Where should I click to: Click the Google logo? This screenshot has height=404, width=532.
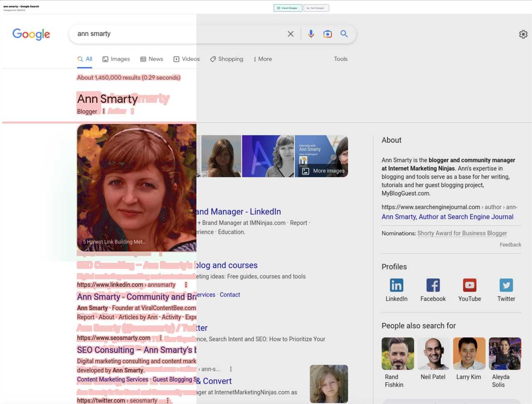31,34
